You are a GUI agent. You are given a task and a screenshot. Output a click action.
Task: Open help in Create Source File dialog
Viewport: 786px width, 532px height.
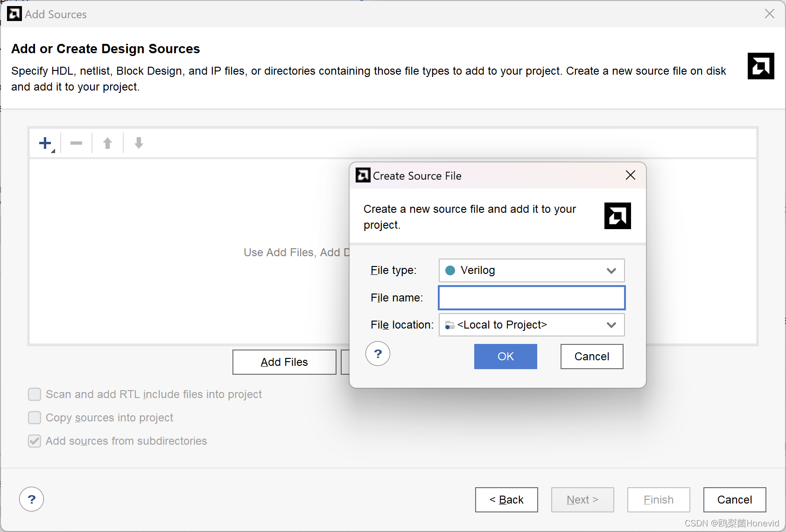[378, 354]
